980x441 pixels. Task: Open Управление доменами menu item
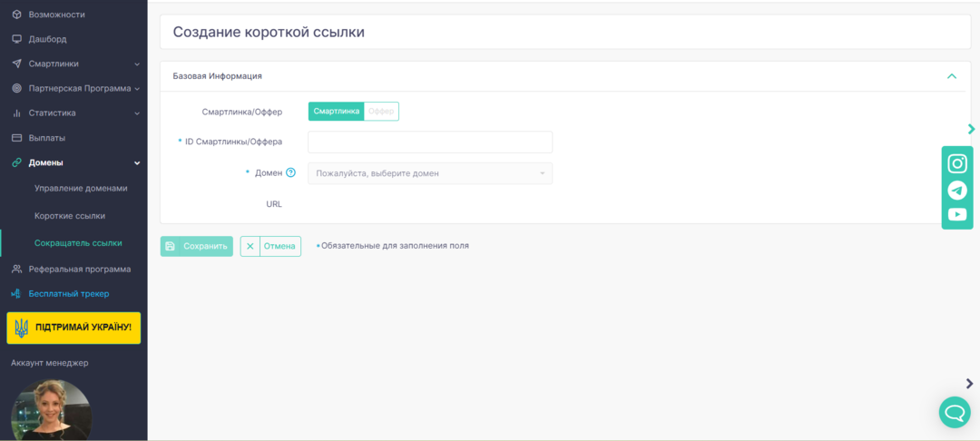click(81, 188)
